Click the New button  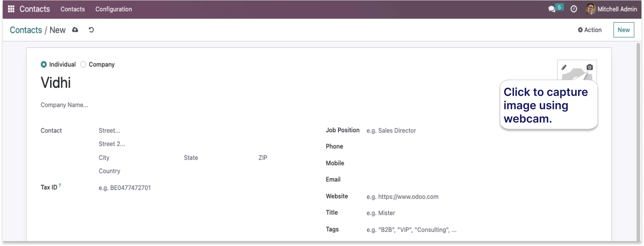(x=624, y=30)
